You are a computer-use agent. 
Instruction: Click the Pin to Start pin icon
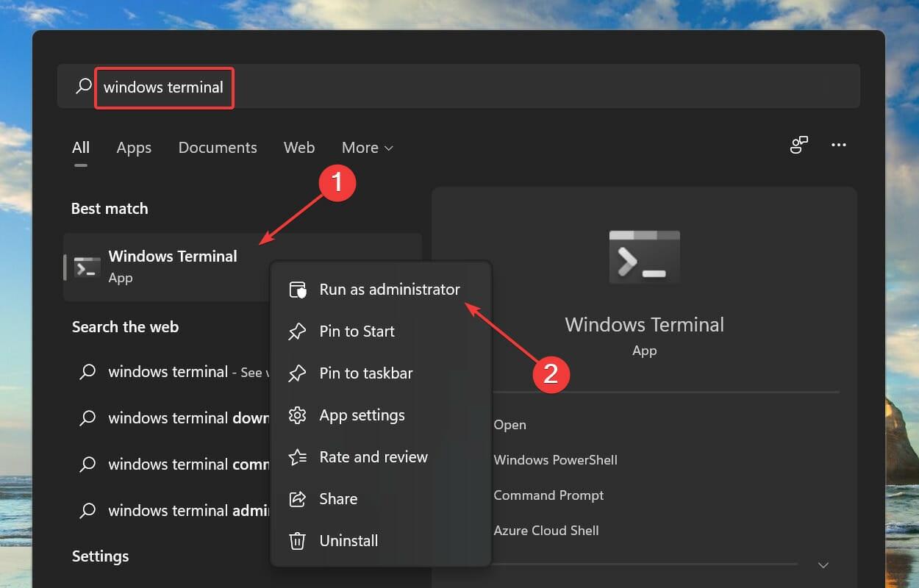click(x=298, y=331)
